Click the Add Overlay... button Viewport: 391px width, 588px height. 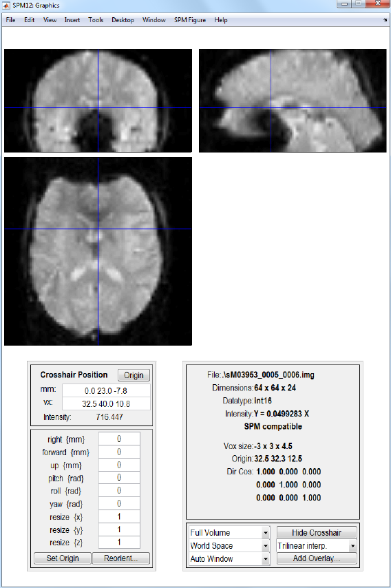coord(317,558)
